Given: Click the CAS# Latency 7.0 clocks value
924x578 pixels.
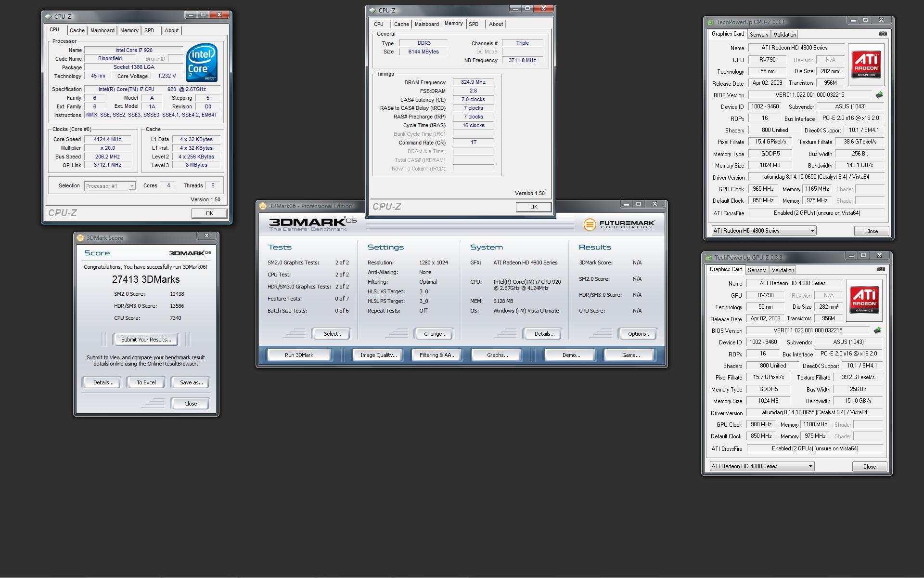Looking at the screenshot, I should point(473,100).
